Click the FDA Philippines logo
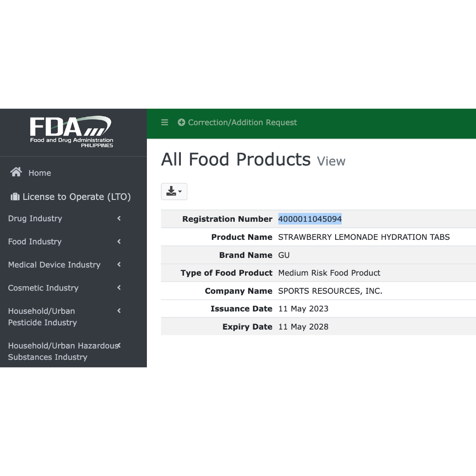 click(72, 132)
